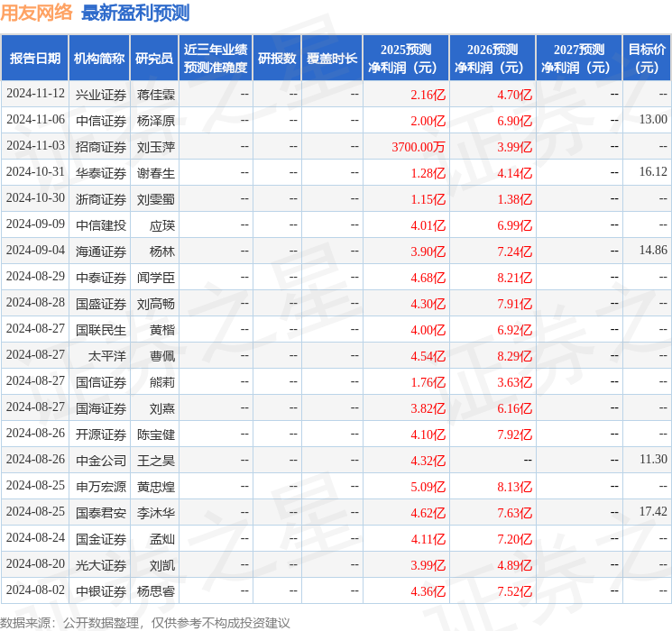Click 4.89亿 forecast value
The image size is (672, 631).
pos(515,565)
